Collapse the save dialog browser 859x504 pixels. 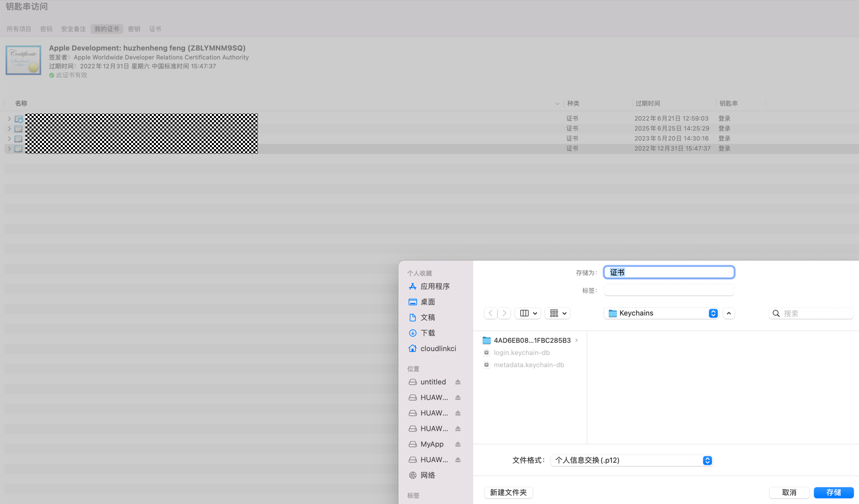729,313
